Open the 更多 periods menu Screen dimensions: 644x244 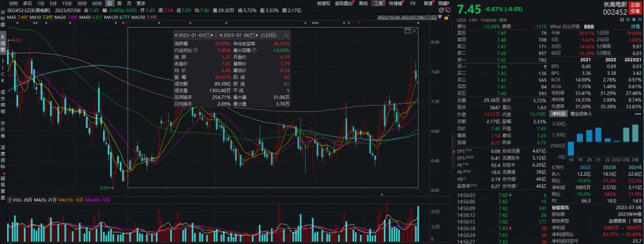141,3
